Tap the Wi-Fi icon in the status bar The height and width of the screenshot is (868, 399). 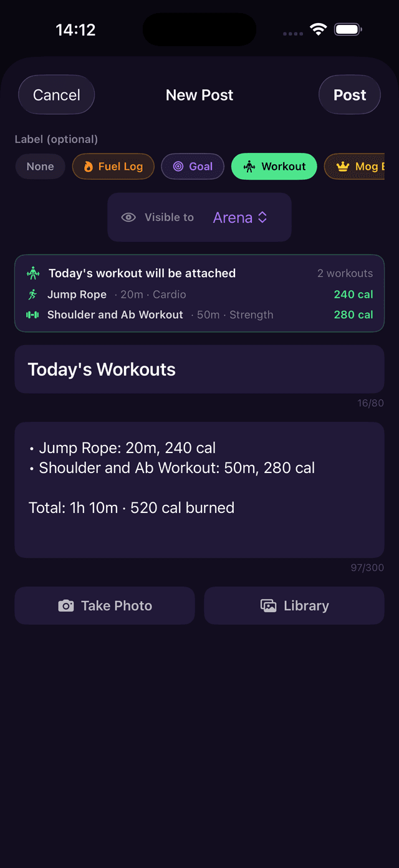click(x=319, y=29)
